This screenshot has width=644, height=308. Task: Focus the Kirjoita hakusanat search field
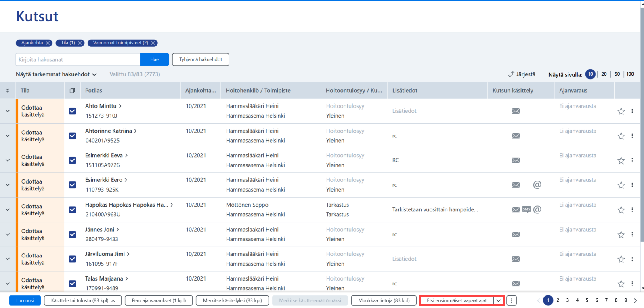tap(78, 59)
